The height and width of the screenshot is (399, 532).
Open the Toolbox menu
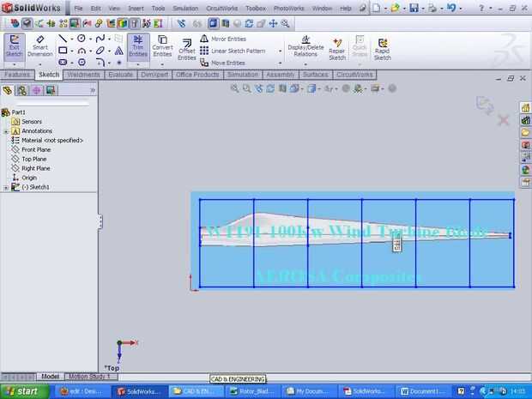coord(256,8)
